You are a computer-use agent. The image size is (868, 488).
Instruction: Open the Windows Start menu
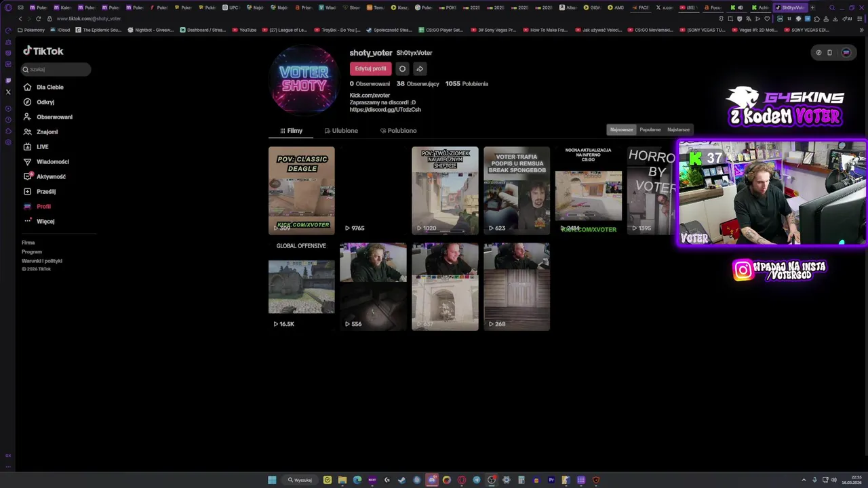[x=272, y=480]
